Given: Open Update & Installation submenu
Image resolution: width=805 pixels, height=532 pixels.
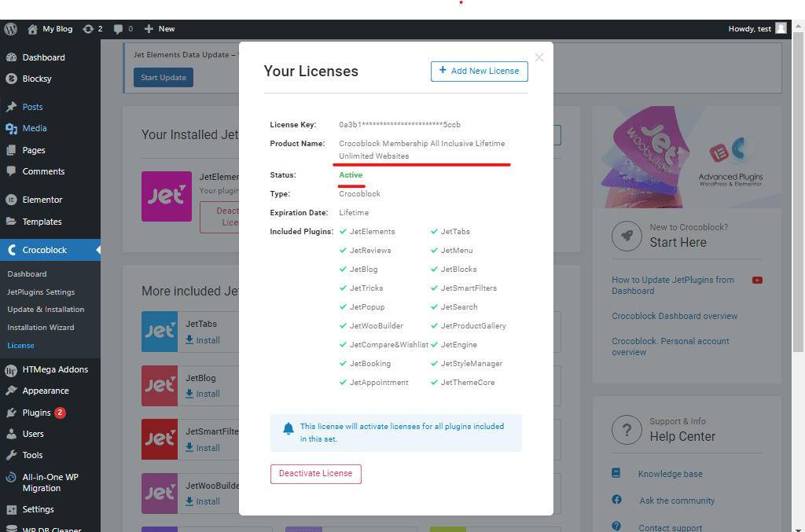Looking at the screenshot, I should (46, 310).
